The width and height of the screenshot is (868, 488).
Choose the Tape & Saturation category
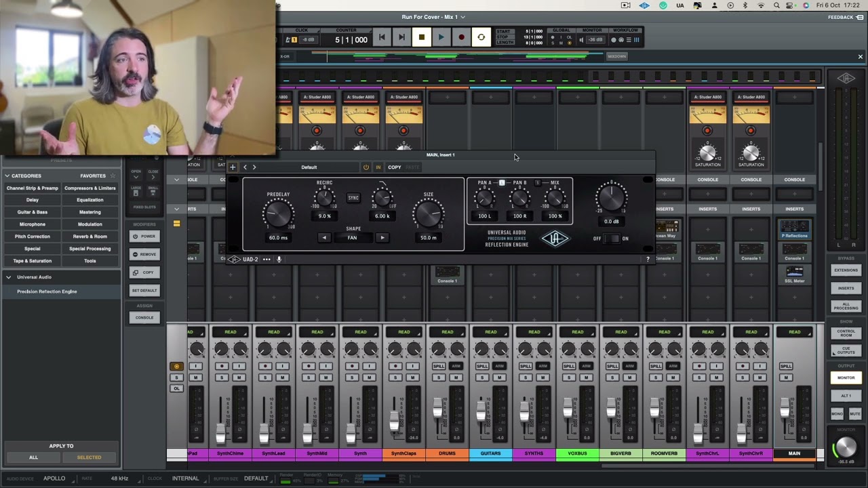click(x=33, y=261)
